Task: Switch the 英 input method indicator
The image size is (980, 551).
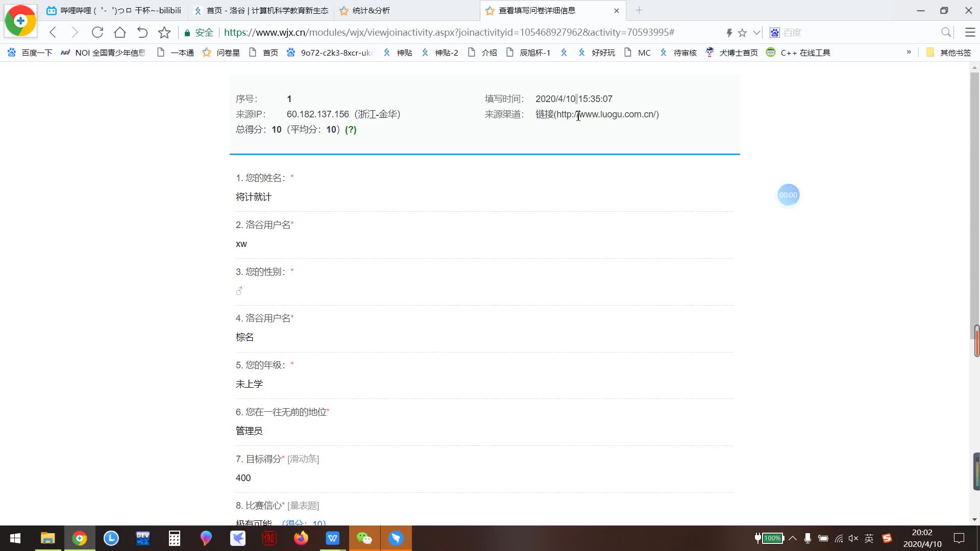Action: coord(869,538)
